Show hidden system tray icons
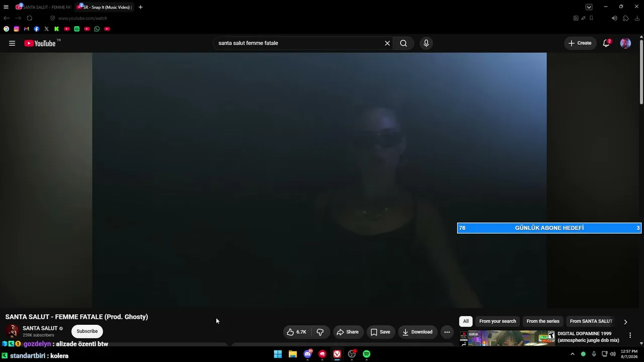The image size is (644, 362). coord(572,354)
